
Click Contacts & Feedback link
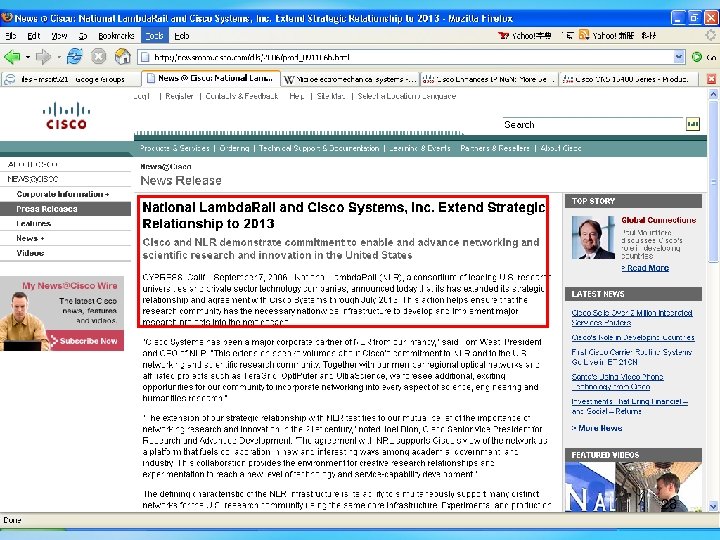242,96
